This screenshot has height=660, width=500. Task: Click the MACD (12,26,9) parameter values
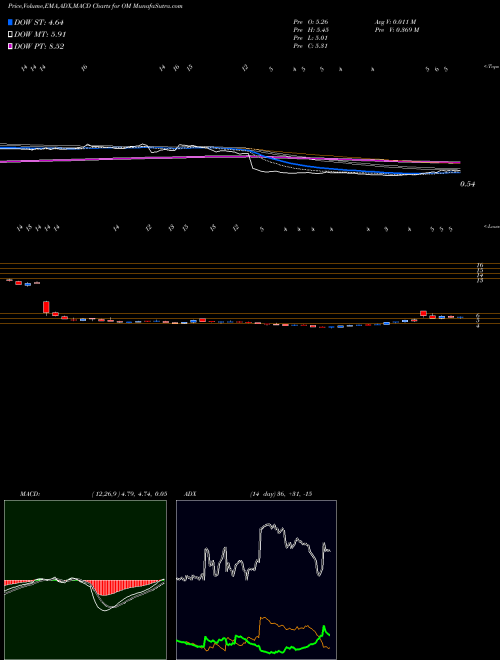click(x=130, y=494)
